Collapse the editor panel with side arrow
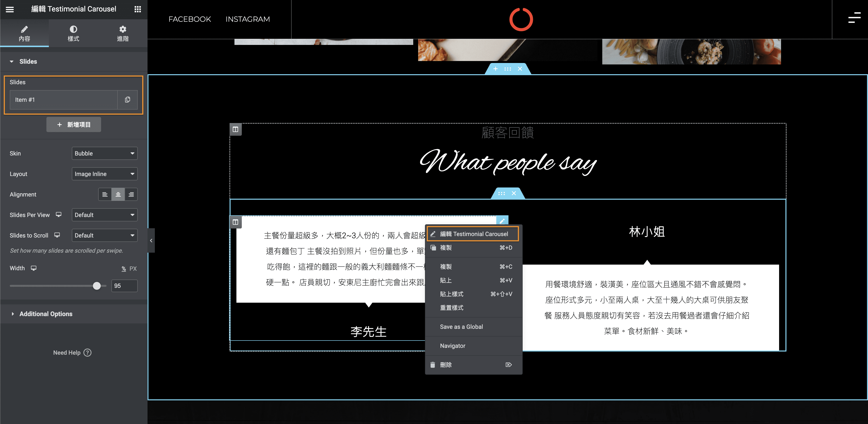Viewport: 868px width, 424px height. (151, 240)
